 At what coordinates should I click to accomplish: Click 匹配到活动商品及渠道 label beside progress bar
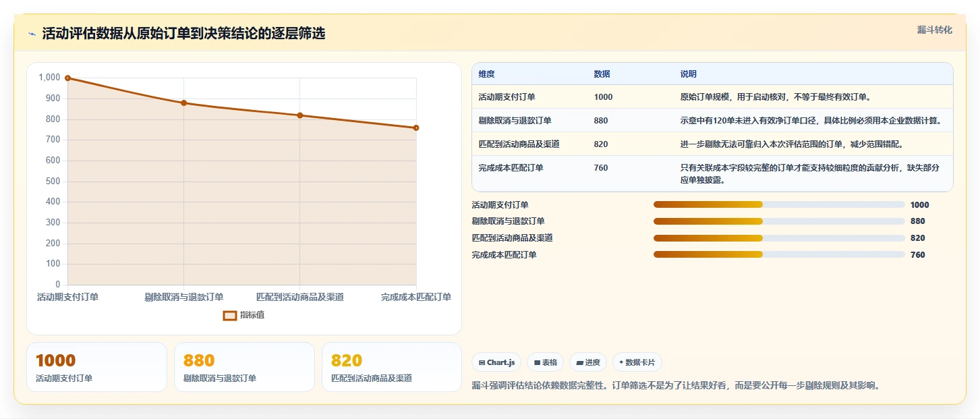pos(512,238)
